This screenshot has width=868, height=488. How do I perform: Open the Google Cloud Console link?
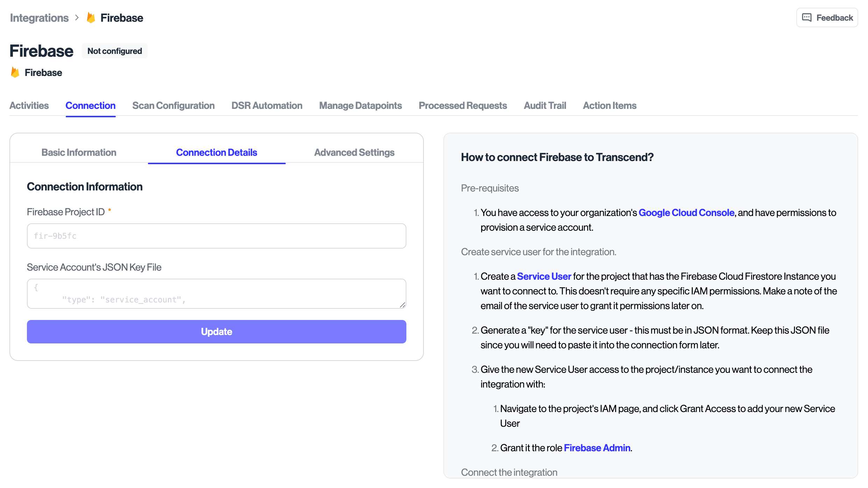(686, 212)
